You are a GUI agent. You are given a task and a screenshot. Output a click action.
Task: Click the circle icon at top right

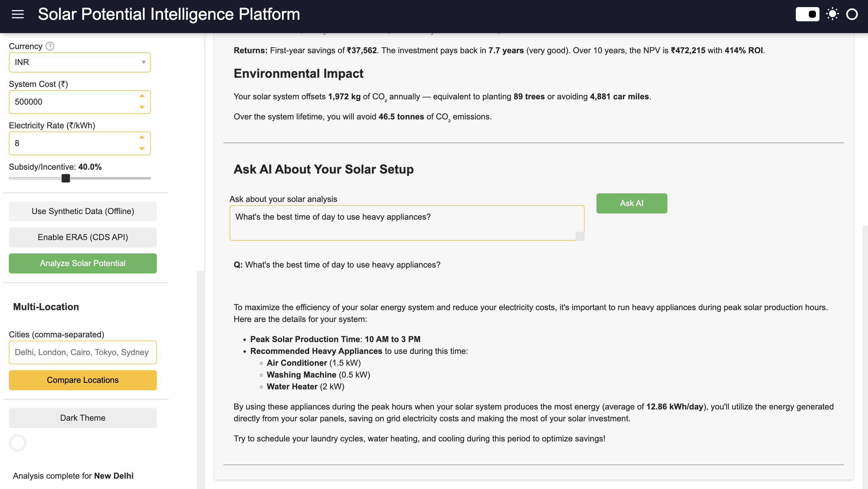click(851, 14)
